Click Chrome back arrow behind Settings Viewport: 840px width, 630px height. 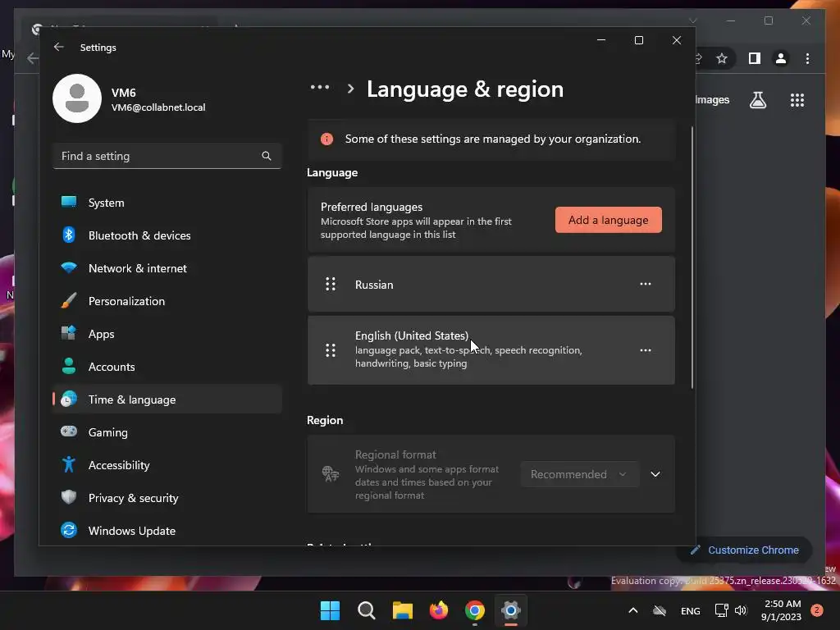pyautogui.click(x=33, y=58)
